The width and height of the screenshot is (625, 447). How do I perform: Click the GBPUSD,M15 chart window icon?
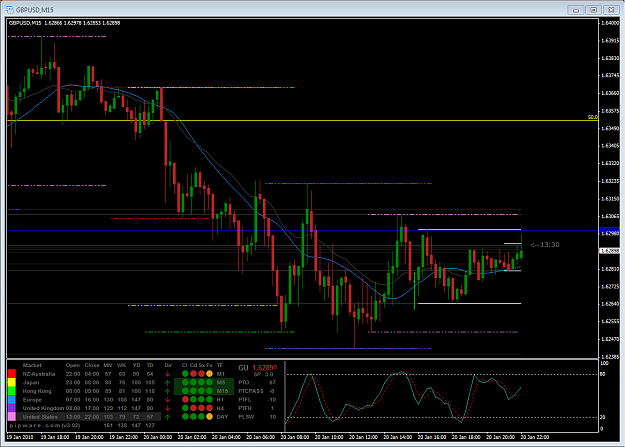[10, 10]
